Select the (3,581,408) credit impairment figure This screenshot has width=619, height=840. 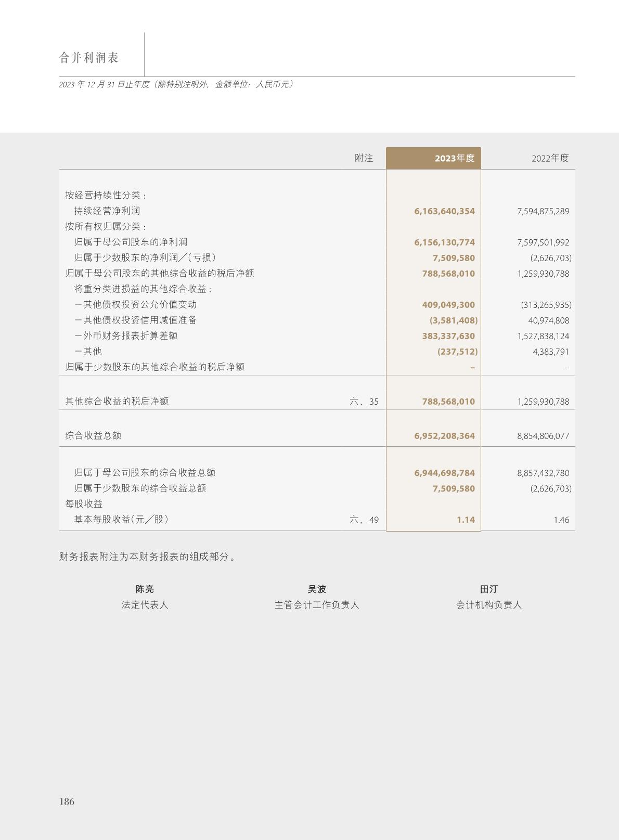(453, 320)
